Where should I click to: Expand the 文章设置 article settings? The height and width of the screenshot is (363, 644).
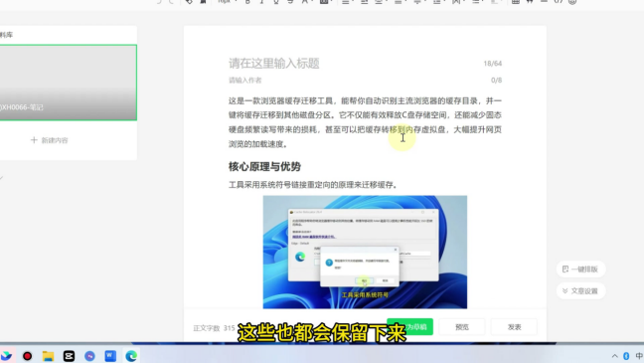tap(580, 290)
